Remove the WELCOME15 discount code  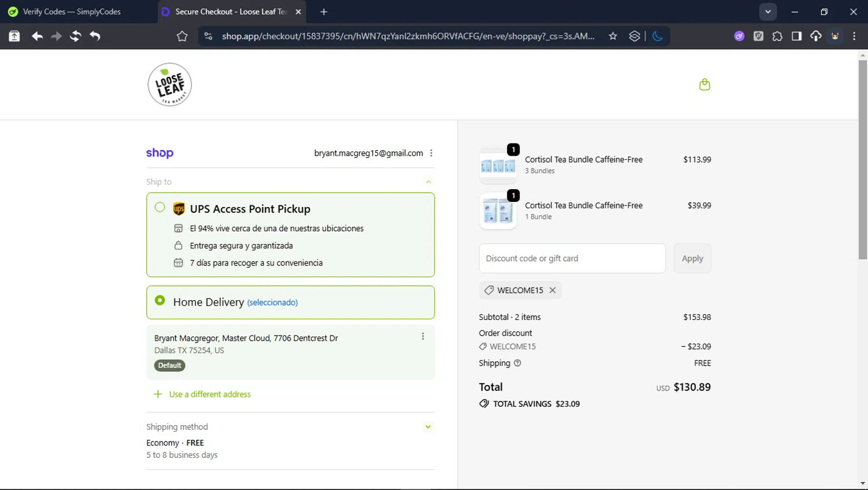pyautogui.click(x=553, y=290)
